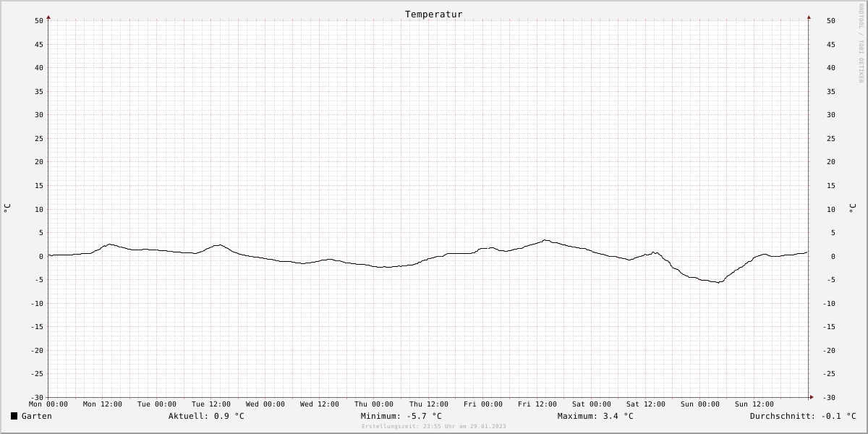Click the curve's lowest dip after Sun 00:00
The width and height of the screenshot is (868, 434).
[x=718, y=282]
